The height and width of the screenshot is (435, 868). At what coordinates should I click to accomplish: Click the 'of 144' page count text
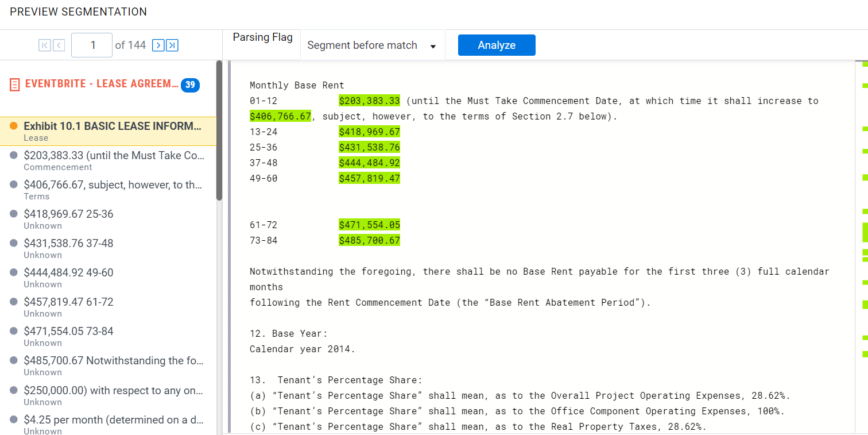130,45
